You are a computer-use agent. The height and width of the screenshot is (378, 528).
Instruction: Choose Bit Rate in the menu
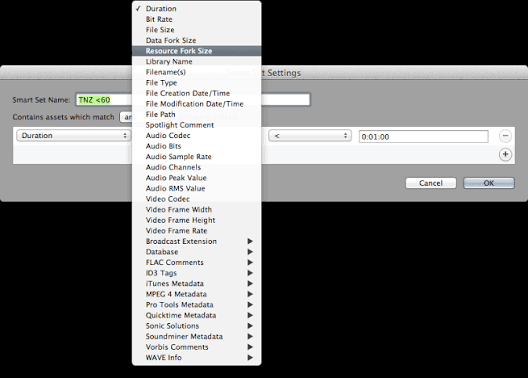point(197,19)
